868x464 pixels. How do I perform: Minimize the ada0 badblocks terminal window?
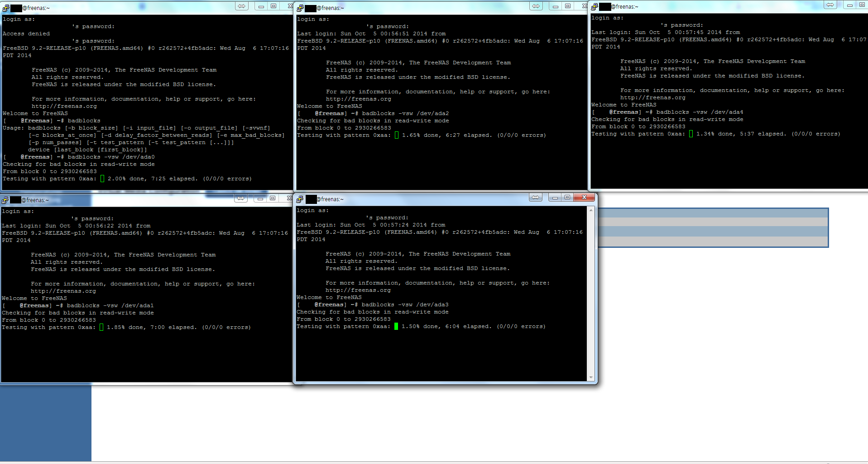point(261,6)
